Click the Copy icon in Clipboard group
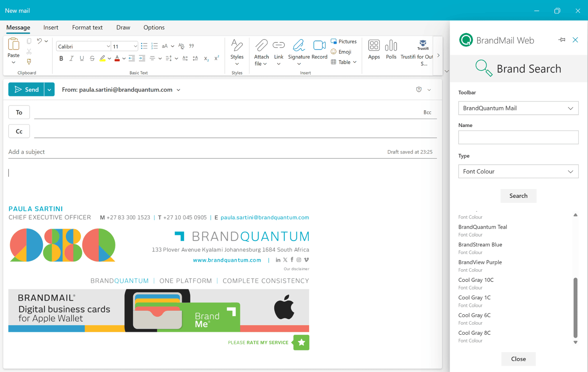The image size is (588, 372). coord(29,41)
